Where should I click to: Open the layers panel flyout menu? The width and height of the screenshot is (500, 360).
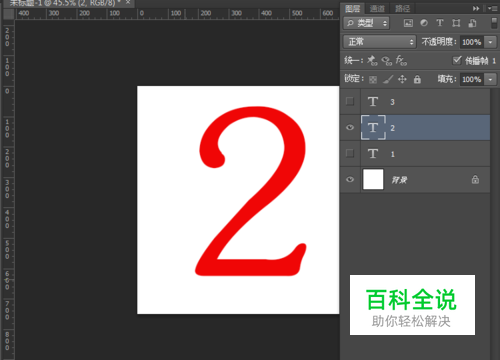[492, 8]
